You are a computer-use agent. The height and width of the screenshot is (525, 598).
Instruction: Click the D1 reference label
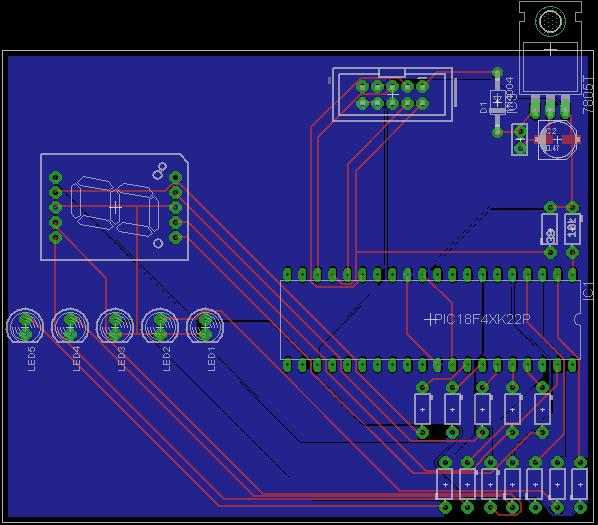pyautogui.click(x=484, y=107)
